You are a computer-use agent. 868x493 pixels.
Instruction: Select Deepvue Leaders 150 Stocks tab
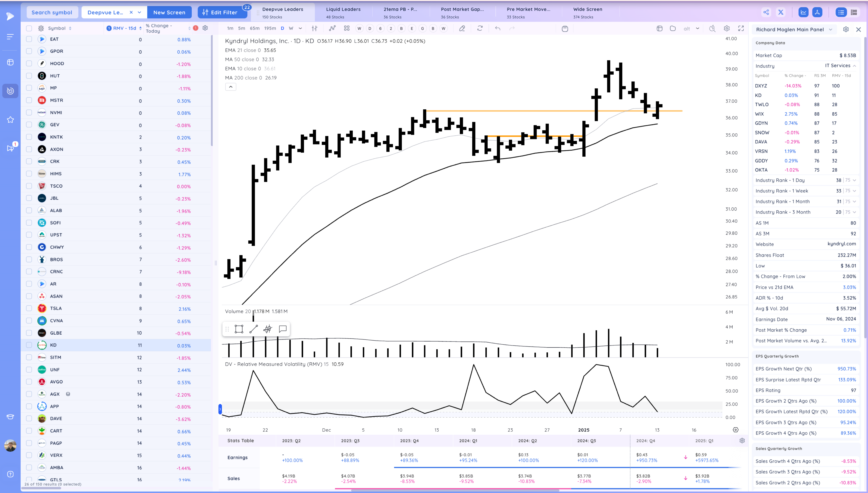click(283, 13)
